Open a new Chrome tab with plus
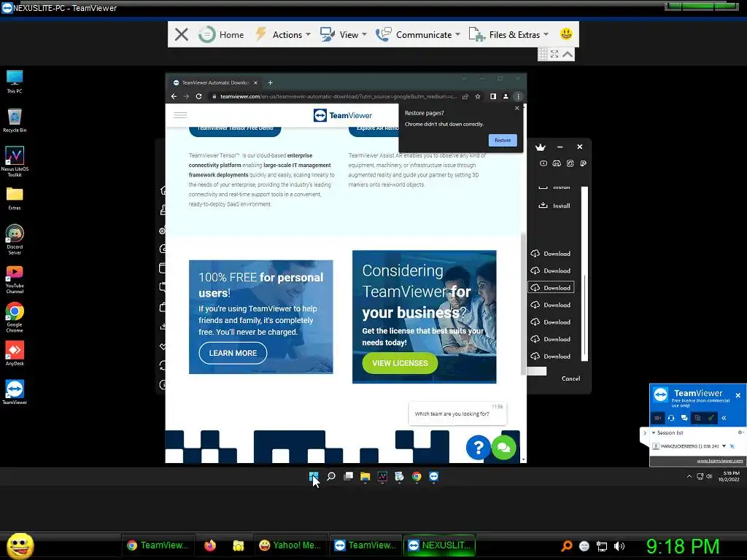 pyautogui.click(x=270, y=82)
